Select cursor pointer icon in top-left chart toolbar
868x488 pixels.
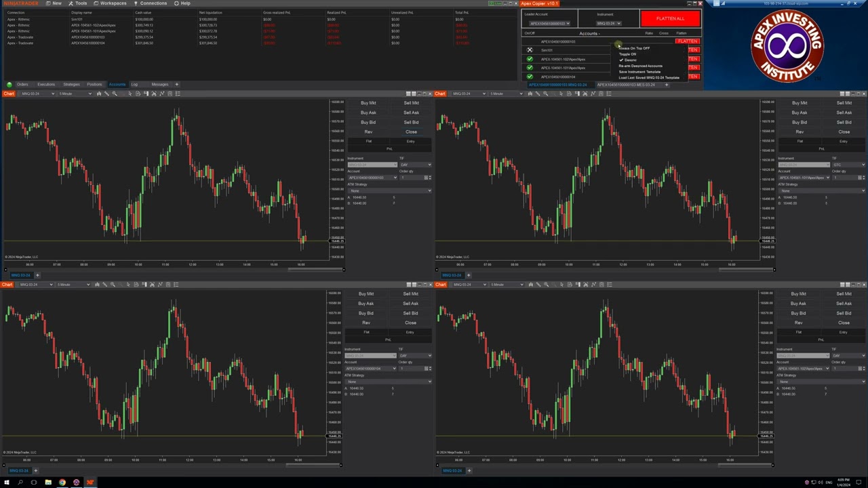[130, 94]
